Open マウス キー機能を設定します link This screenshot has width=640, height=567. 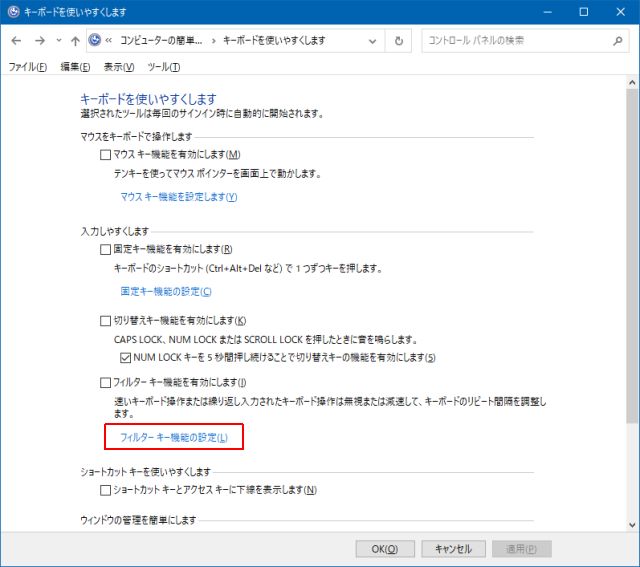178,197
